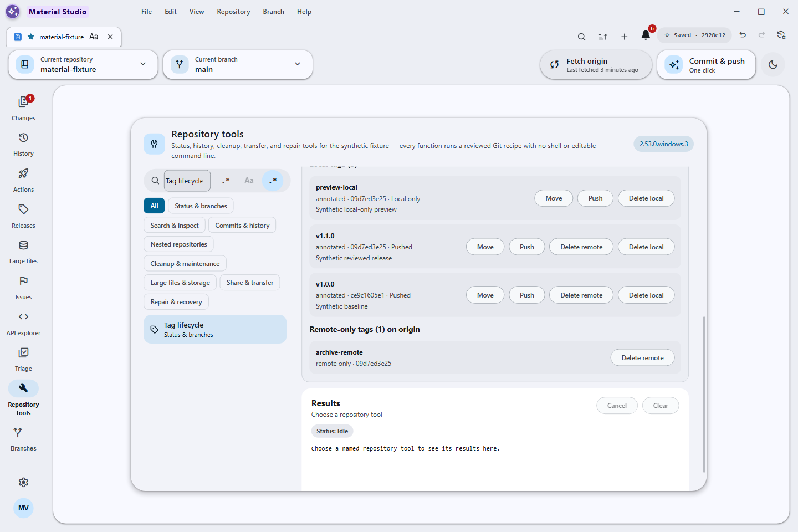Open the Changes sidebar view
The height and width of the screenshot is (532, 798).
click(23, 108)
